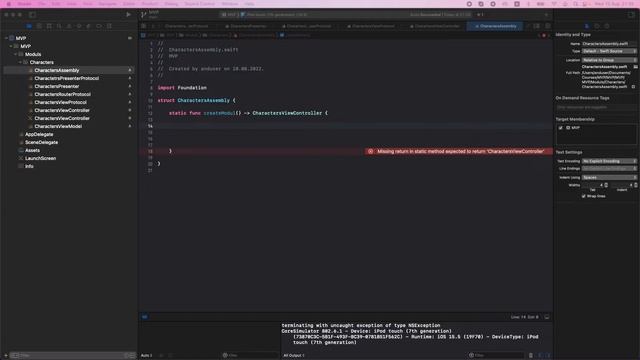Open the Type dropdown Default - Swift Source
This screenshot has width=640, height=360.
click(609, 51)
